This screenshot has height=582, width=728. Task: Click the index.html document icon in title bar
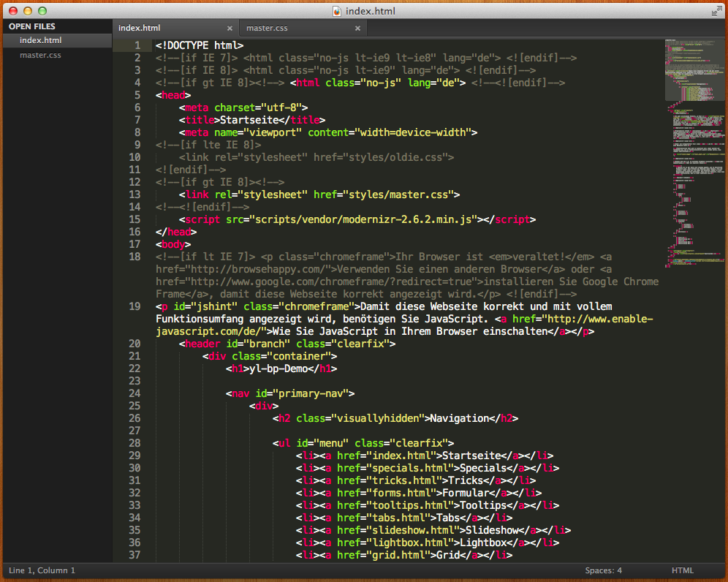(337, 11)
